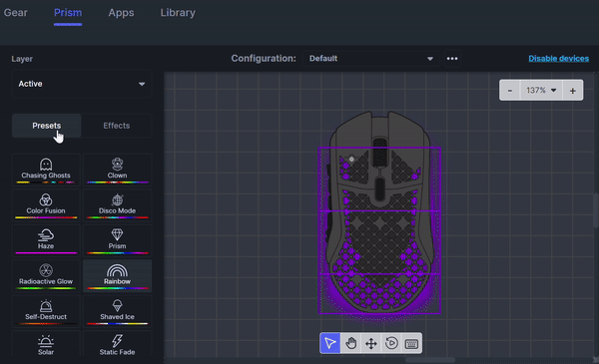Pick the Disco Mode preset
Viewport: 599px width, 364px height.
(x=117, y=204)
